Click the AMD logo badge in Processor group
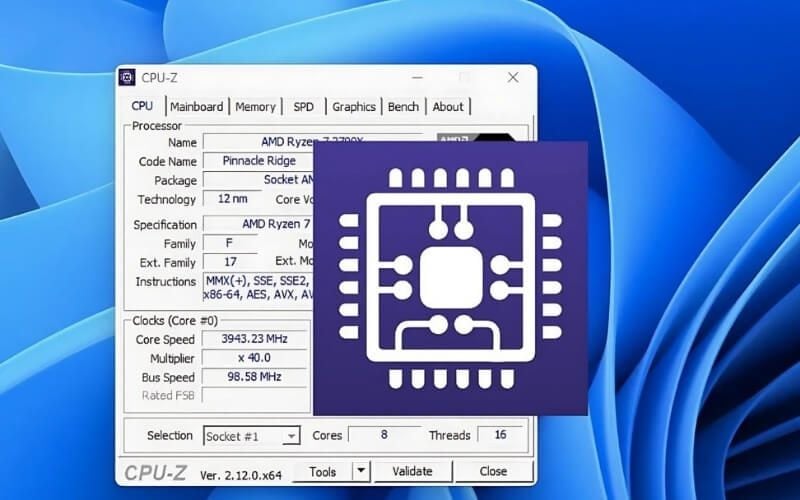Viewport: 800px width, 500px height. tap(476, 138)
